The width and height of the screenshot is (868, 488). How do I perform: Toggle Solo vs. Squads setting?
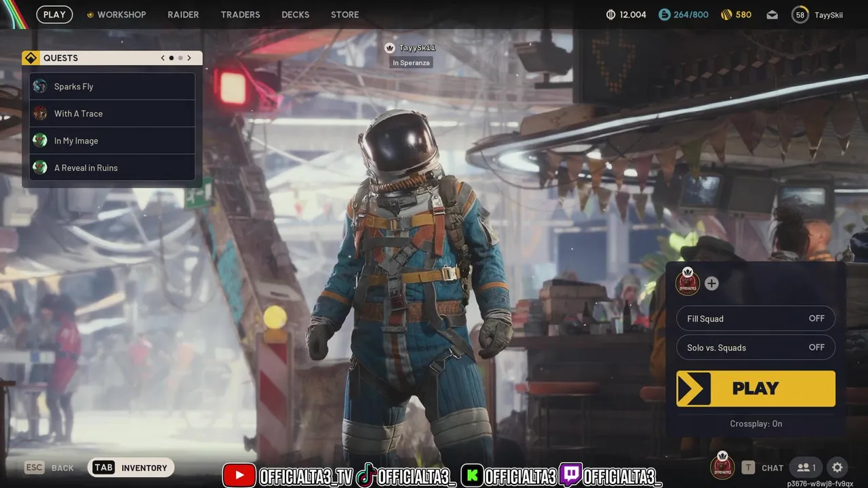[x=755, y=348]
